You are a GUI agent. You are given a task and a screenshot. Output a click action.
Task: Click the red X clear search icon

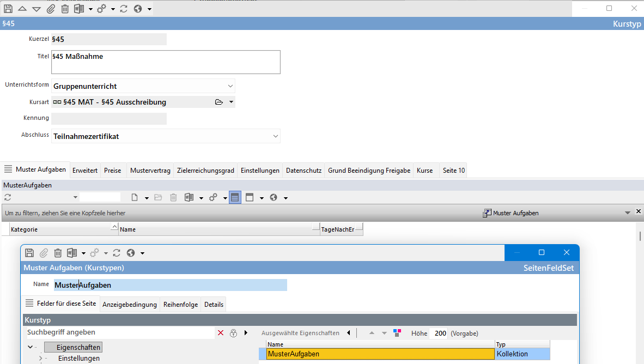pos(221,333)
